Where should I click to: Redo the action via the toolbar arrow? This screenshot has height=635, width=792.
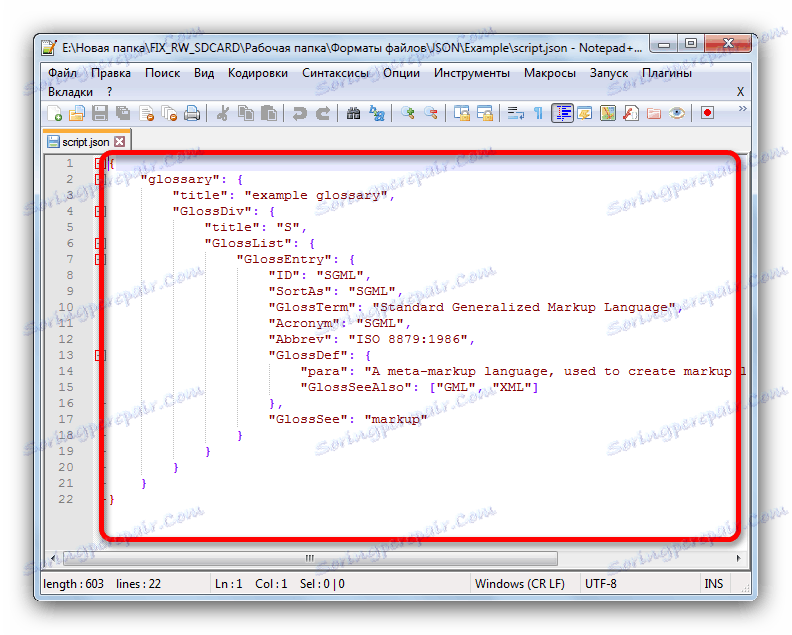[323, 113]
